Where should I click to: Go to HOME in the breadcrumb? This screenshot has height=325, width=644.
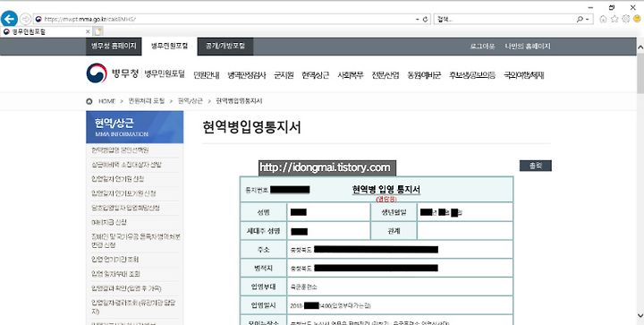(x=106, y=101)
